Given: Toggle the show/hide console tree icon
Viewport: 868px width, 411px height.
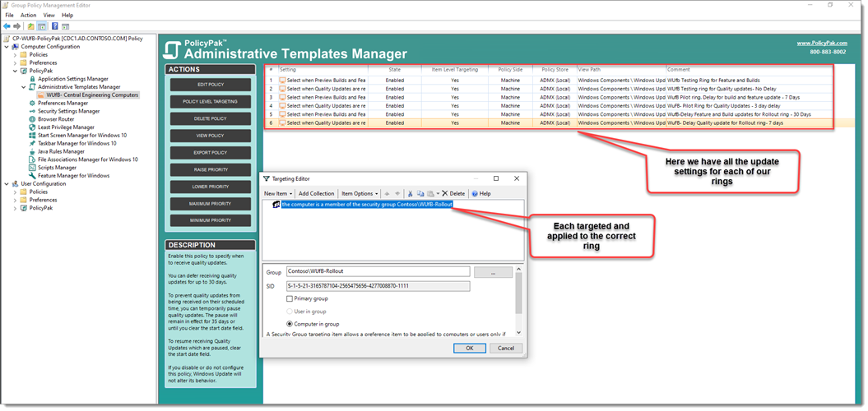Looking at the screenshot, I should (41, 26).
